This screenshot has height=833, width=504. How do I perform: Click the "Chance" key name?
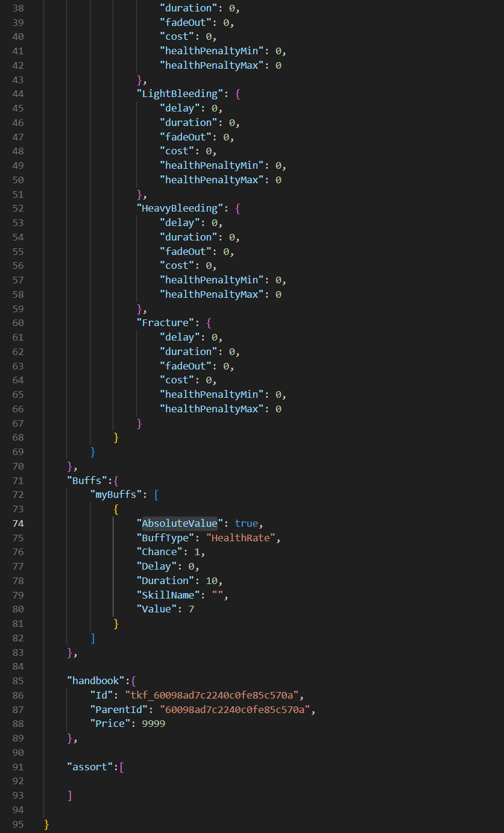[159, 552]
